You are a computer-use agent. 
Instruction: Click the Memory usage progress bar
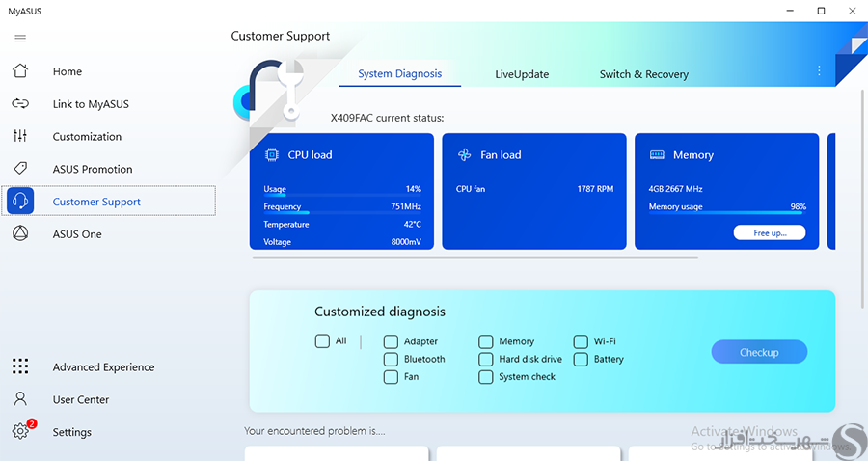(x=727, y=213)
